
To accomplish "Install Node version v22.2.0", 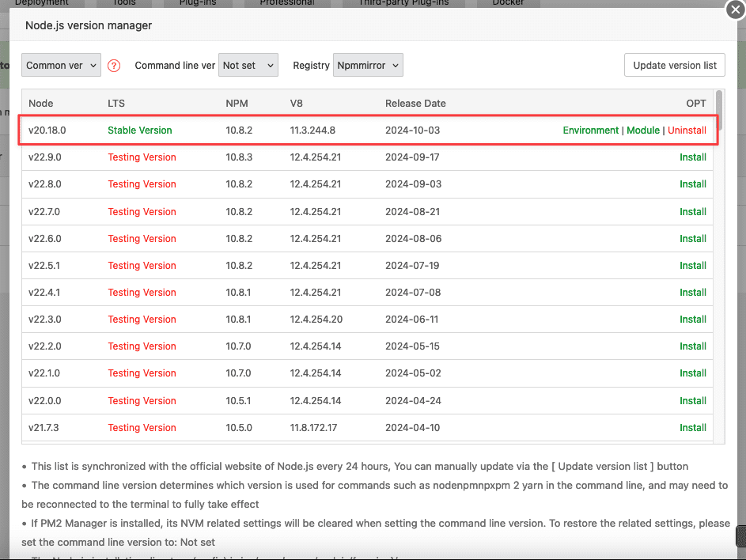I will [x=693, y=346].
